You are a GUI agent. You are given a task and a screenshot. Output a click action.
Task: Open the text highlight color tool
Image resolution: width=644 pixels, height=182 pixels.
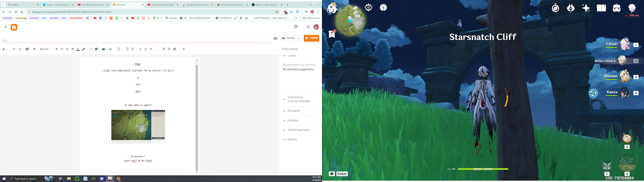(83, 49)
